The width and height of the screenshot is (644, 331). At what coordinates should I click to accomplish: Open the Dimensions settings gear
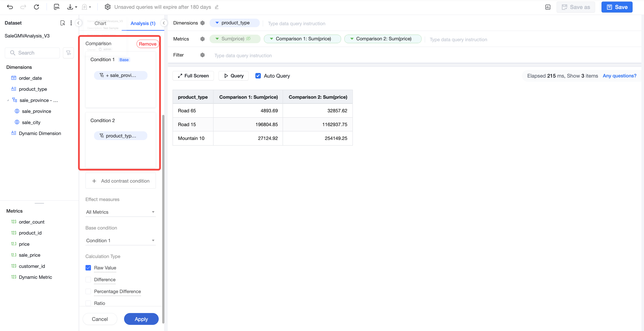(x=203, y=23)
